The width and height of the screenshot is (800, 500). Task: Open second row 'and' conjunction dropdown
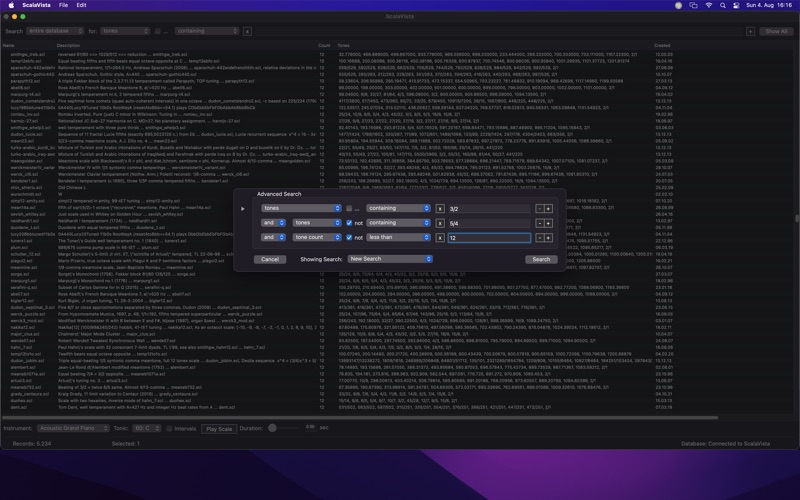point(273,223)
